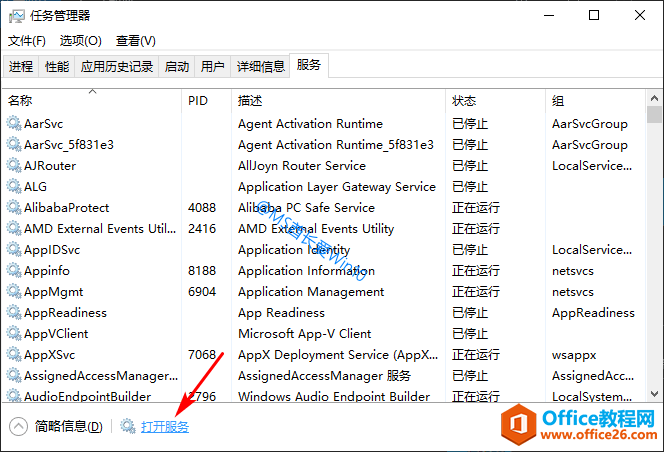Select the 服务 tab
664x452 pixels.
tap(309, 65)
